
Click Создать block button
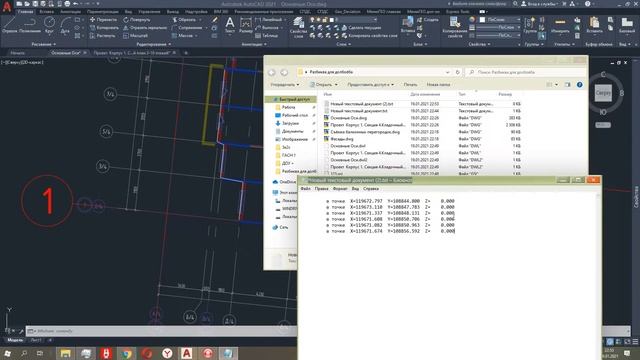tap(427, 20)
